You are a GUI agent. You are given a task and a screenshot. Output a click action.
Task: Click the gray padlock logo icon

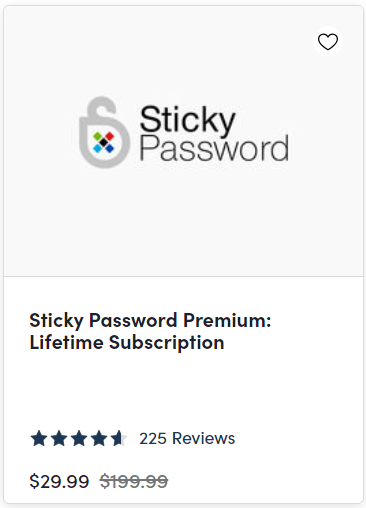[104, 132]
